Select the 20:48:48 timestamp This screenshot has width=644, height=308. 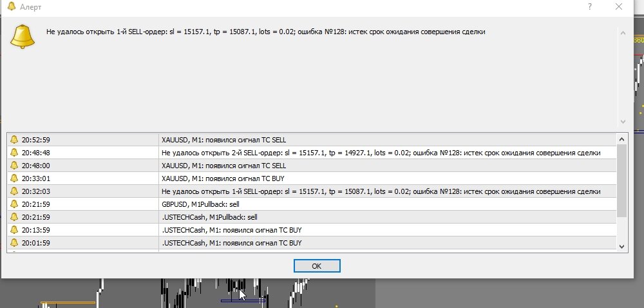(x=35, y=153)
